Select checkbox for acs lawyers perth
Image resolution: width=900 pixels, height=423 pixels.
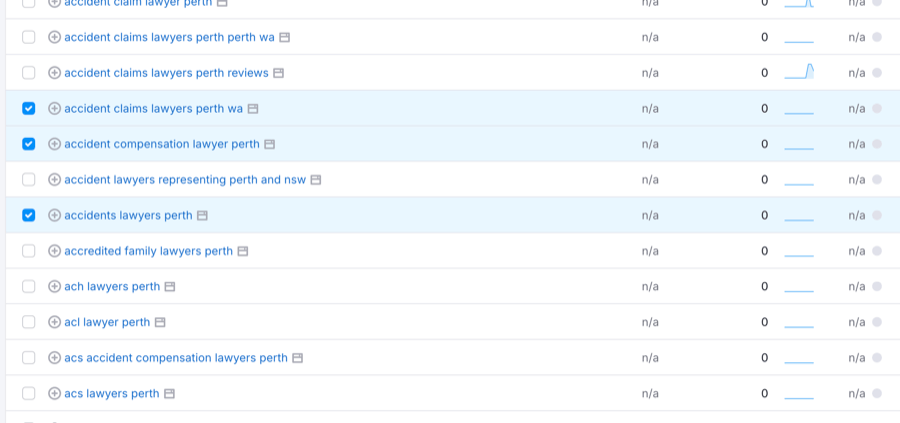point(28,394)
